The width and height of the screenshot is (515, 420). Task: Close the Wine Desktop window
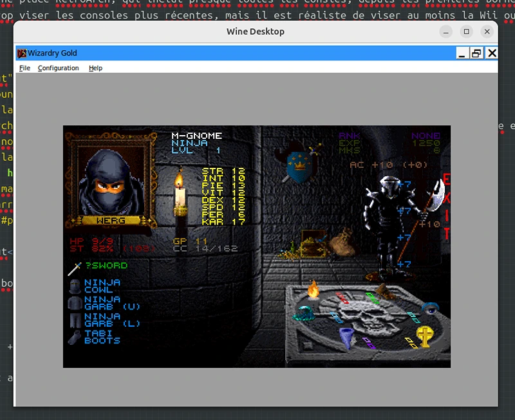tap(487, 32)
